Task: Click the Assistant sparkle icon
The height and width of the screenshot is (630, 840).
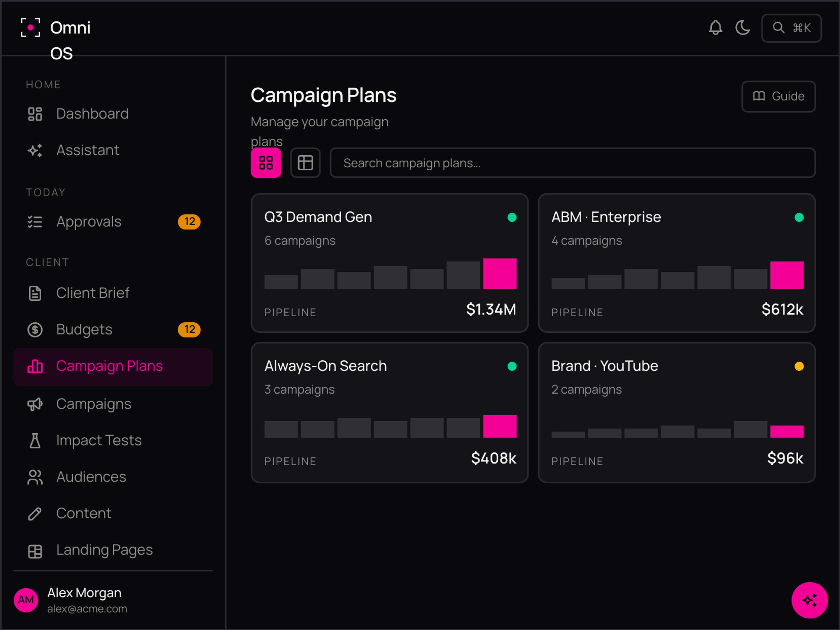Action: 35,150
